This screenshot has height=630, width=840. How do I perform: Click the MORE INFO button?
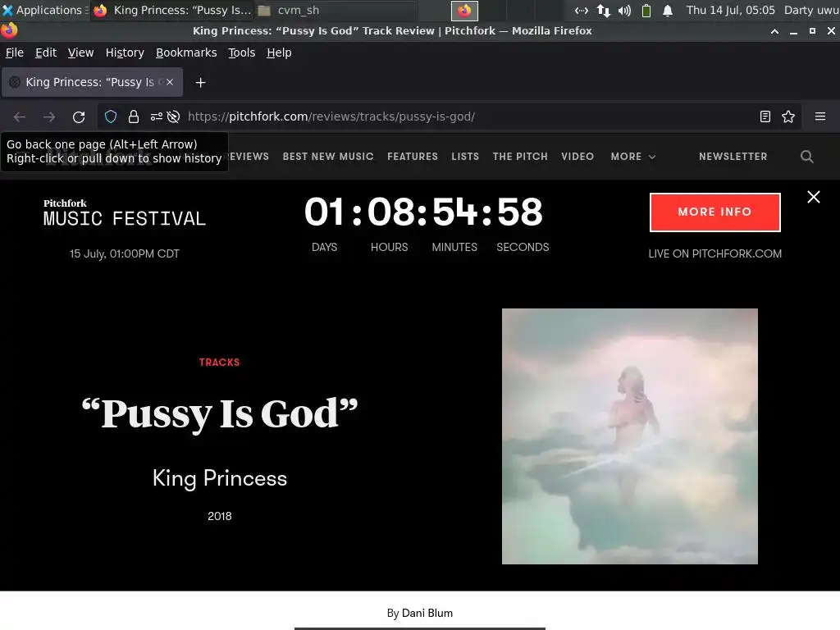(714, 212)
